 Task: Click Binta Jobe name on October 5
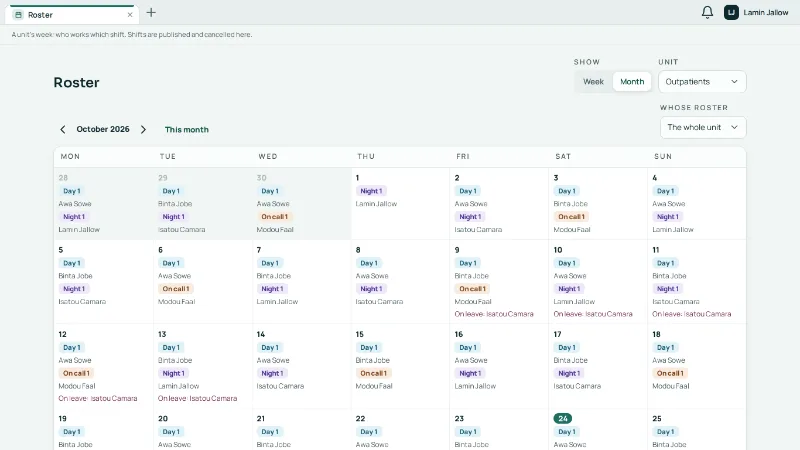(76, 276)
